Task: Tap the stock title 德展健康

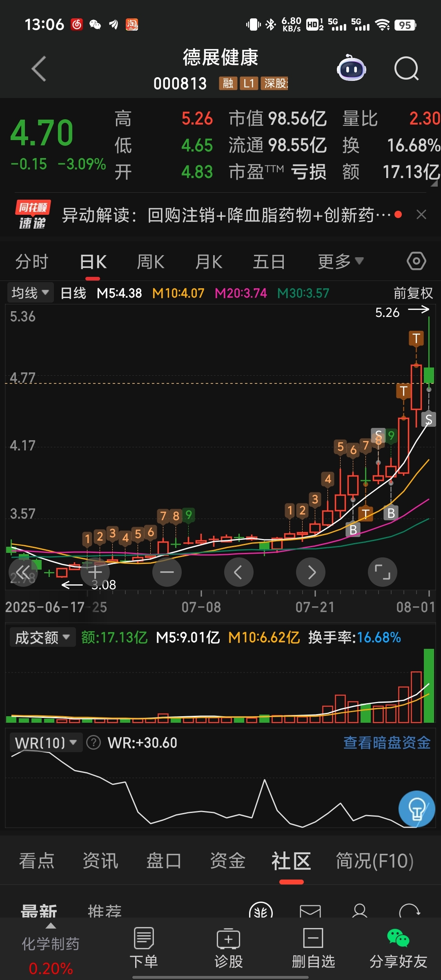Action: point(220,57)
